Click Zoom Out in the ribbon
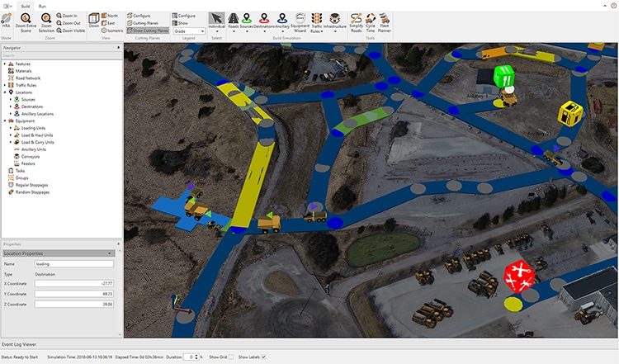619x364 pixels. coord(69,23)
